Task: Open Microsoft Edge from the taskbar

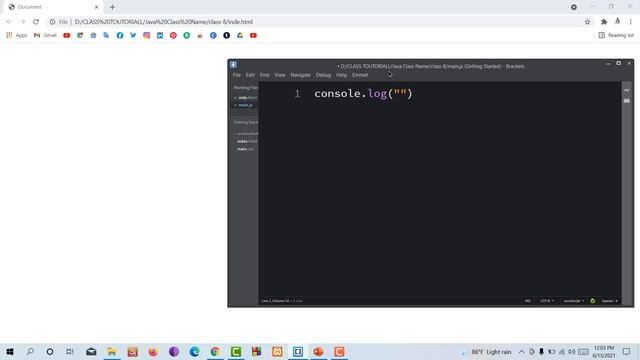Action: coord(194,352)
